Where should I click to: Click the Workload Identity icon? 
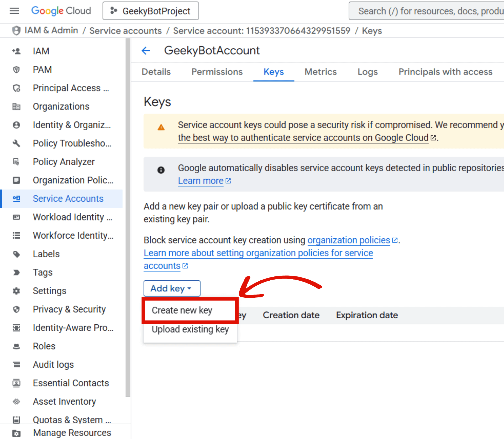[16, 217]
